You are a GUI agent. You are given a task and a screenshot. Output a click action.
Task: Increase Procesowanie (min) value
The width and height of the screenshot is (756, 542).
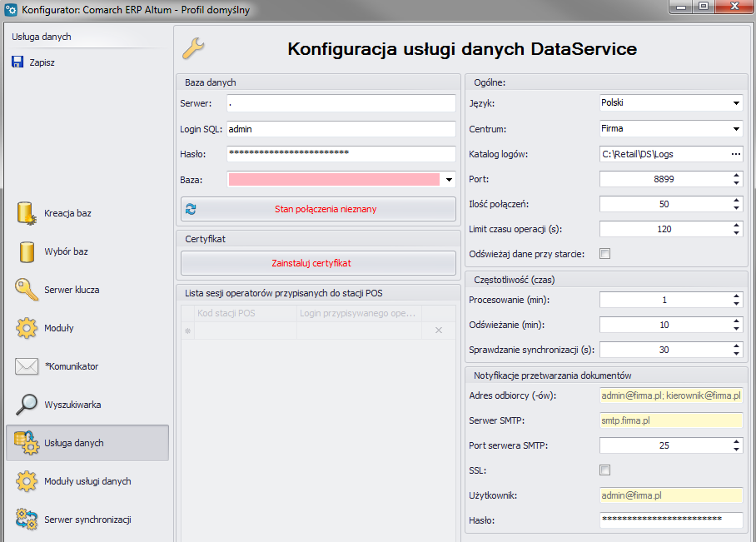736,296
